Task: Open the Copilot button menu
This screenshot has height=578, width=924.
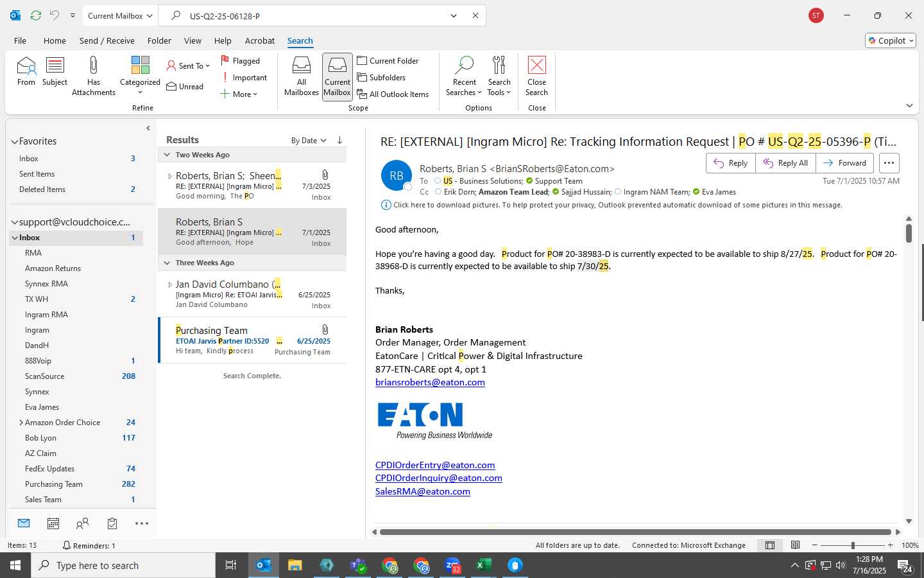Action: click(x=891, y=40)
